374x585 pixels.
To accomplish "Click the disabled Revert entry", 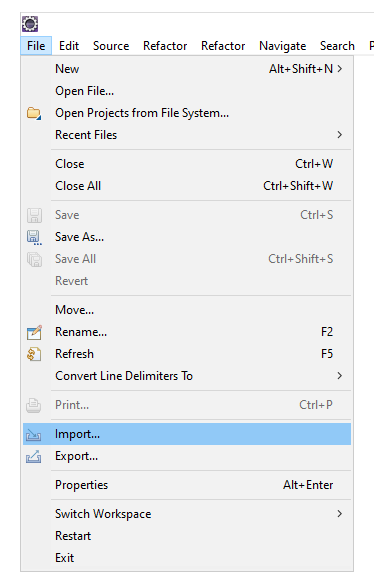I will pyautogui.click(x=187, y=281).
